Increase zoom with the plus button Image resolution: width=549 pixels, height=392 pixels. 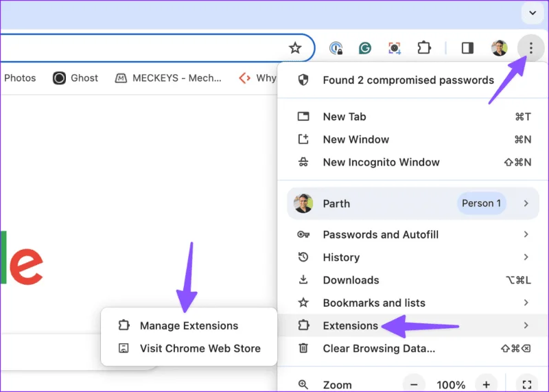pyautogui.click(x=487, y=384)
